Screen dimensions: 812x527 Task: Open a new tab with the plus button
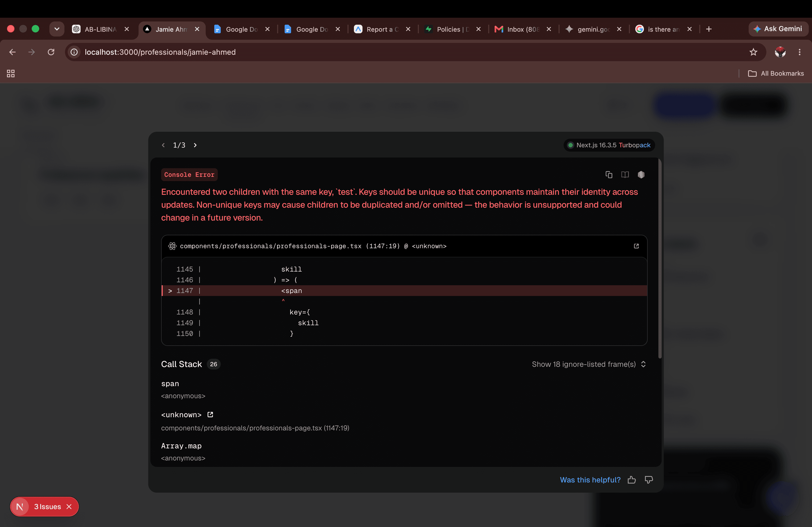(x=709, y=29)
